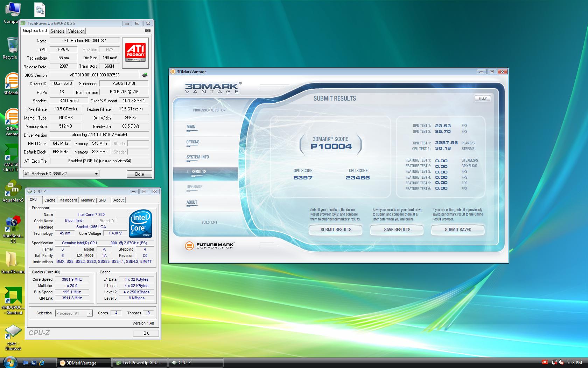Click the Close button in GPU-Z
Image resolution: width=588 pixels, height=368 pixels.
139,174
